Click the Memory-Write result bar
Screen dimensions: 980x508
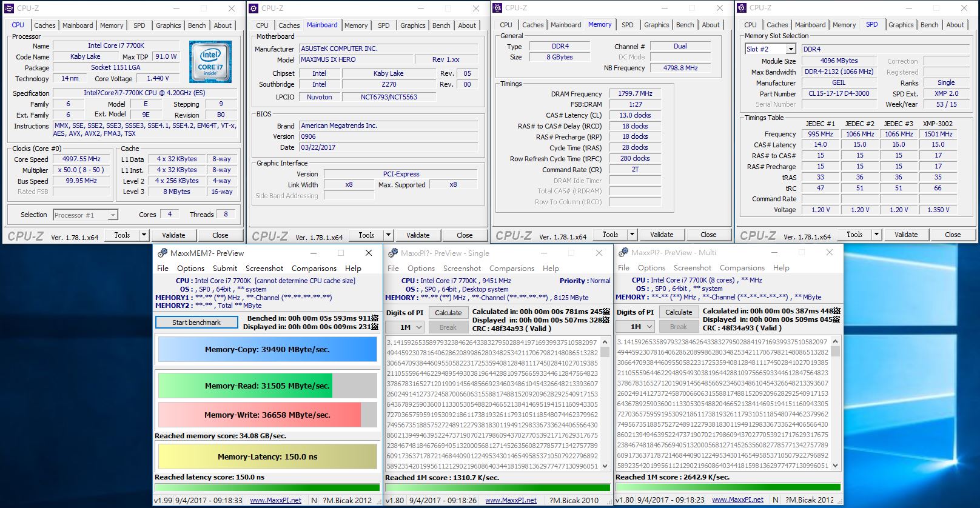pos(267,415)
